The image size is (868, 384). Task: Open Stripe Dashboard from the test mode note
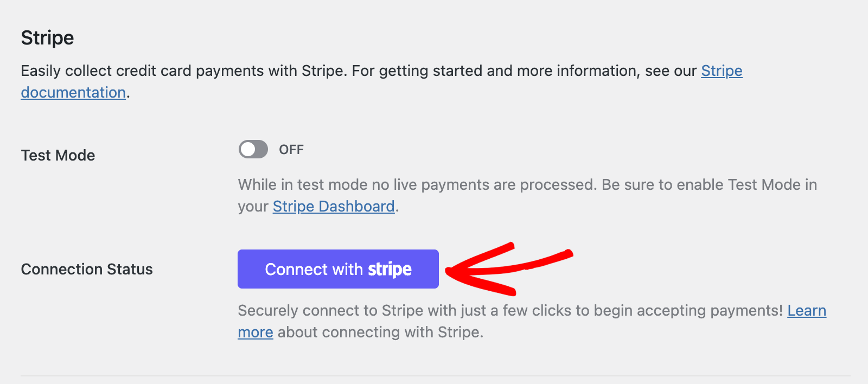click(x=333, y=206)
